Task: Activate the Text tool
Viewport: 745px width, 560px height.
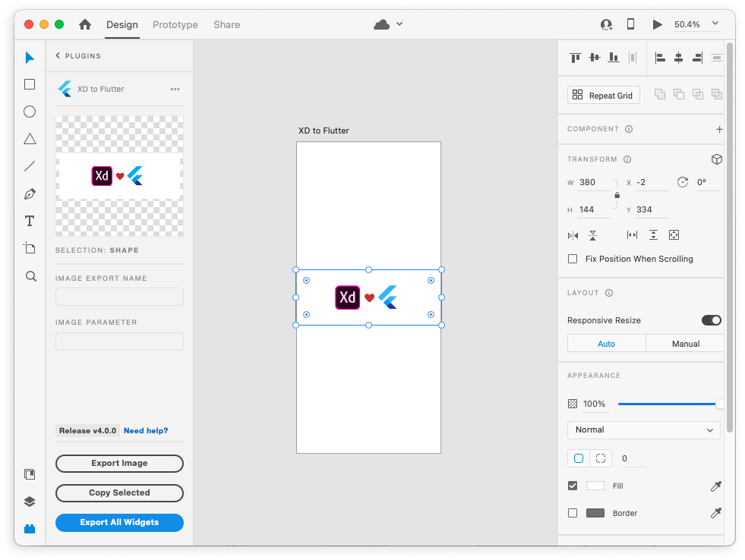Action: [x=30, y=221]
